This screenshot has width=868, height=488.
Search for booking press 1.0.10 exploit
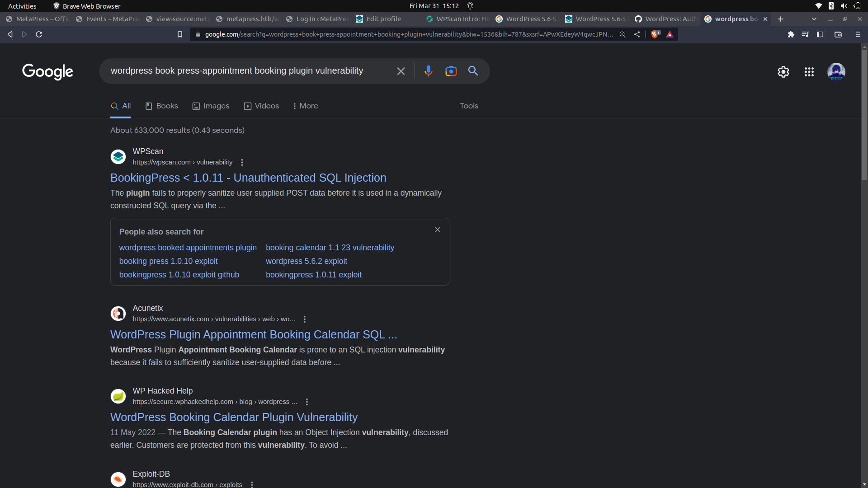(x=168, y=261)
